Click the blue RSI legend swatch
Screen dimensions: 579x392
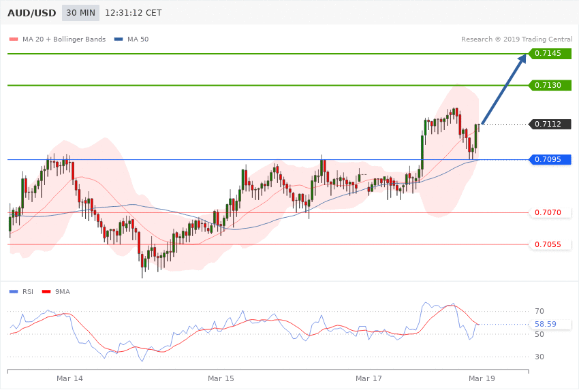point(14,292)
